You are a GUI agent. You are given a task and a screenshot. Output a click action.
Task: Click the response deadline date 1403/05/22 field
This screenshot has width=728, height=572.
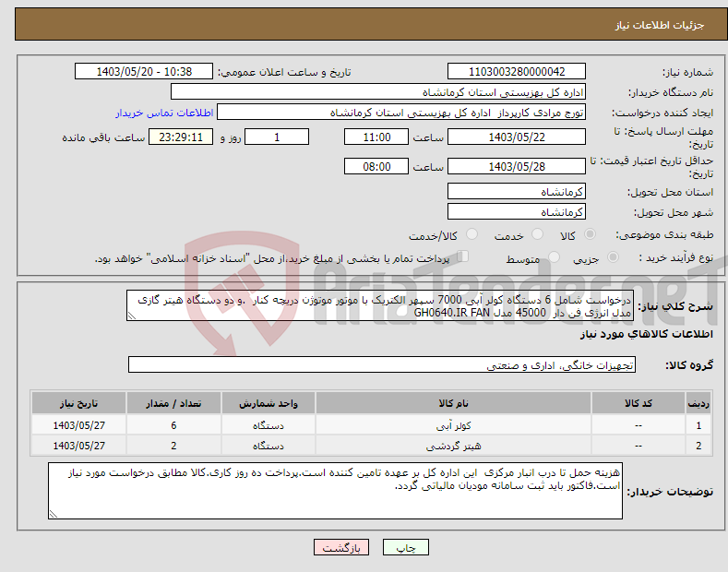[x=517, y=137]
